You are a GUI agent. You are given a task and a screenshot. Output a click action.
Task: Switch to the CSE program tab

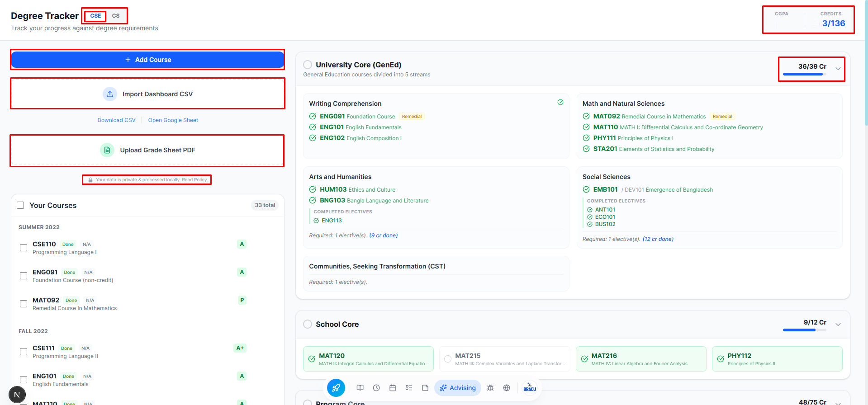click(95, 16)
